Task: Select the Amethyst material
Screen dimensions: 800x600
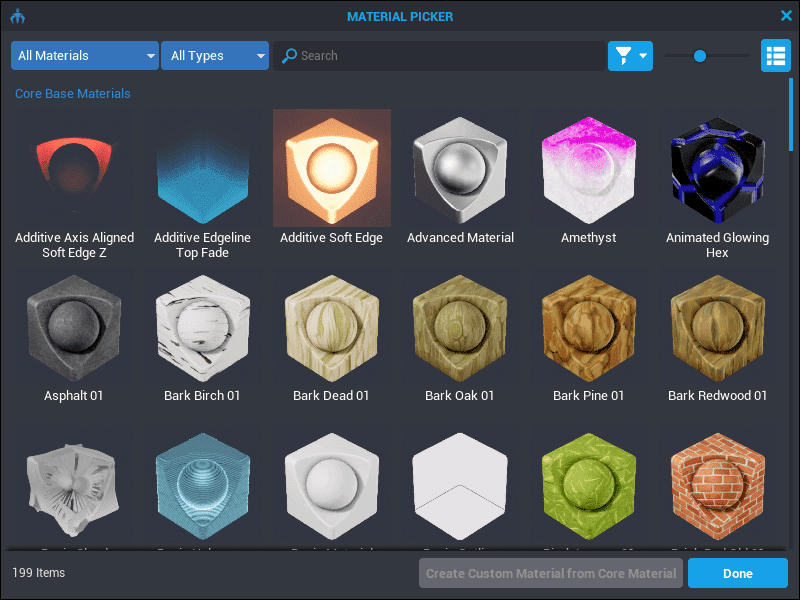Action: pos(588,168)
